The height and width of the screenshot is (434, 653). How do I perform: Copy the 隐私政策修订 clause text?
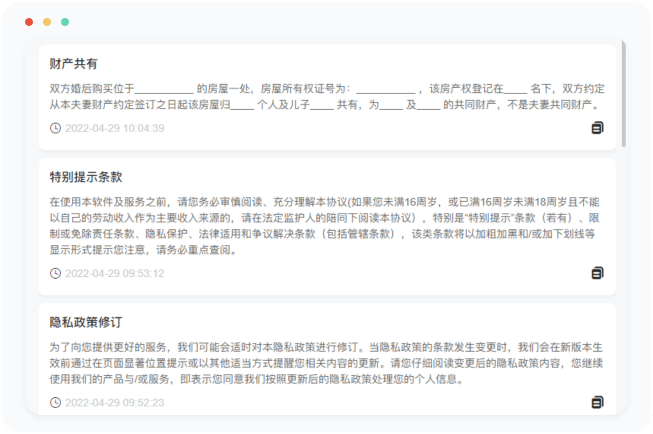point(597,402)
